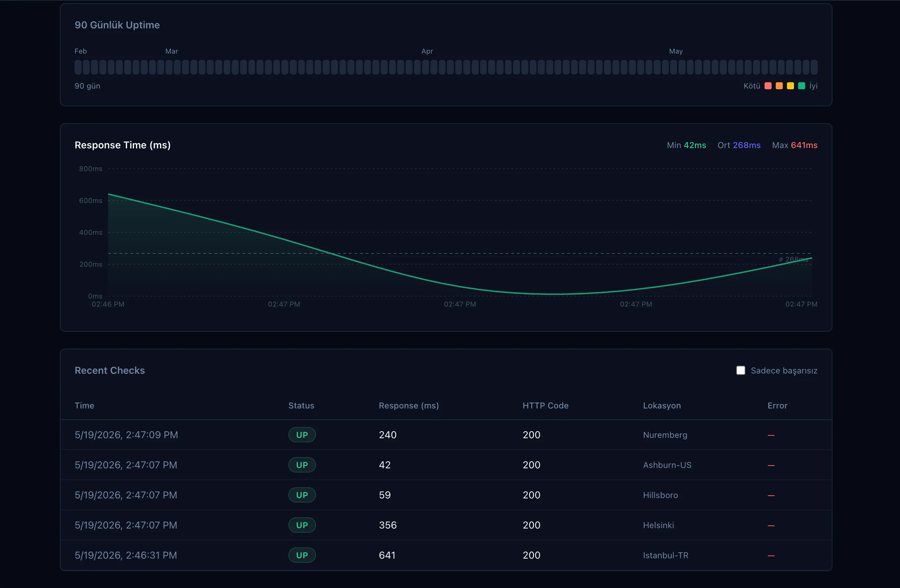Select the 2:46:31 PM check timestamp
The image size is (900, 588).
[x=126, y=555]
